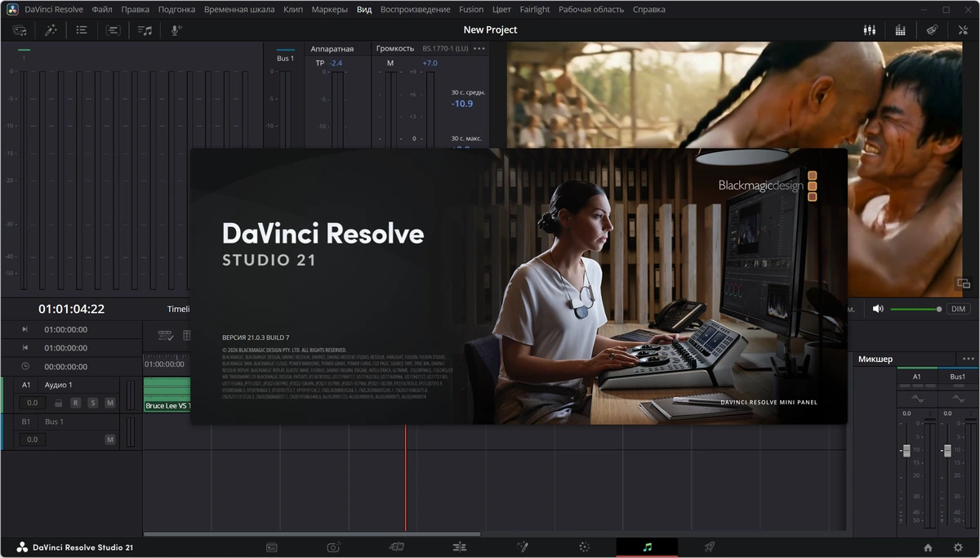
Task: Click the viewer floating window icon
Action: [964, 283]
